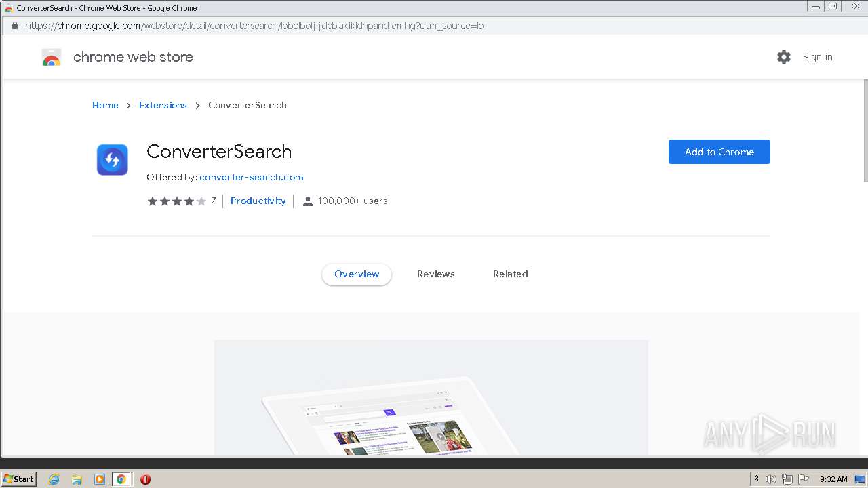868x488 pixels.
Task: Click the ConverterSearch extension icon
Action: [113, 160]
